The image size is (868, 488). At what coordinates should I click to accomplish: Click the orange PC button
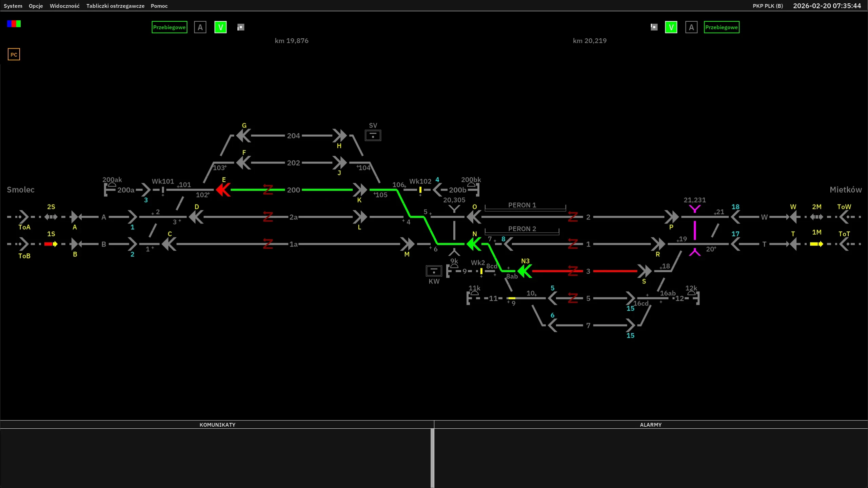tap(14, 54)
